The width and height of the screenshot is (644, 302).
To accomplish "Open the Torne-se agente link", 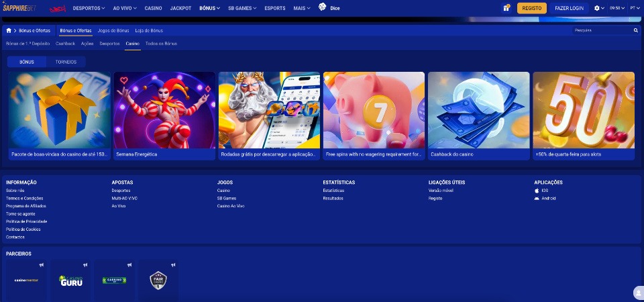I will pos(21,214).
